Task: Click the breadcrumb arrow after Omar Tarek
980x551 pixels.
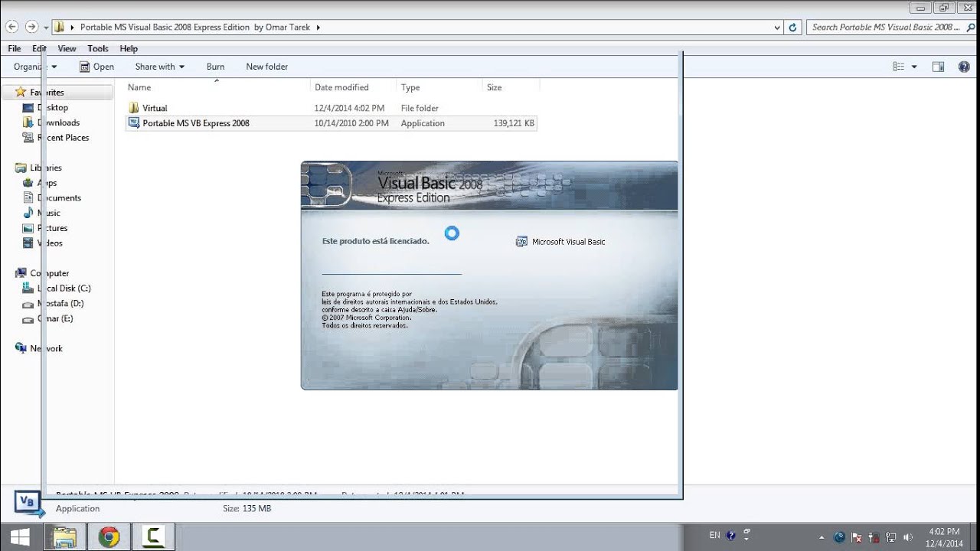Action: point(318,28)
